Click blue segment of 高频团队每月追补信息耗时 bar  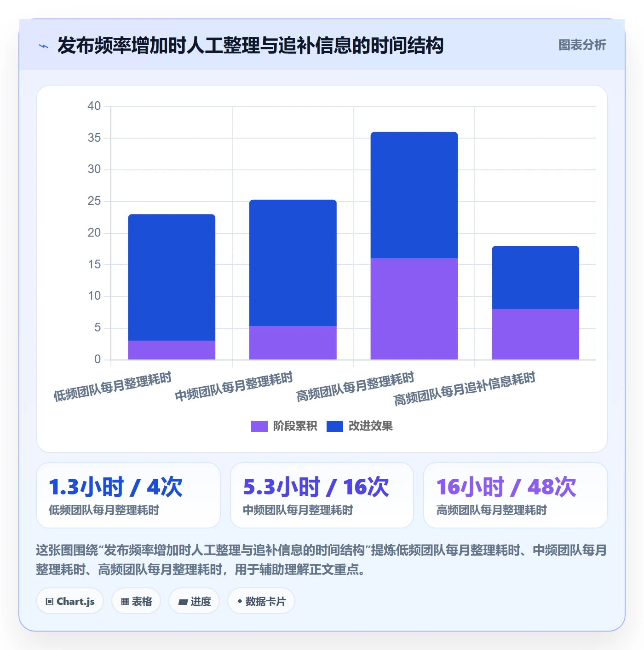tap(535, 278)
